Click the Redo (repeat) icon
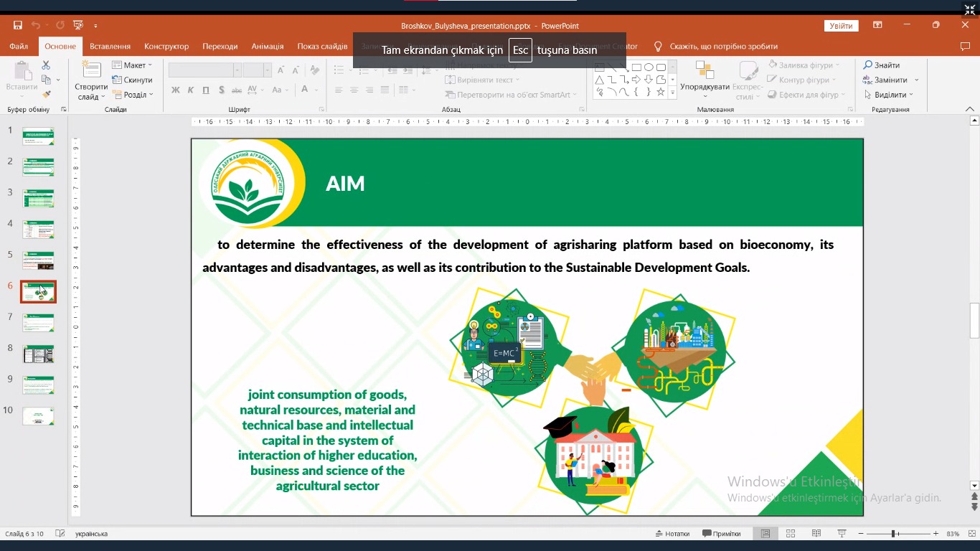 click(60, 25)
